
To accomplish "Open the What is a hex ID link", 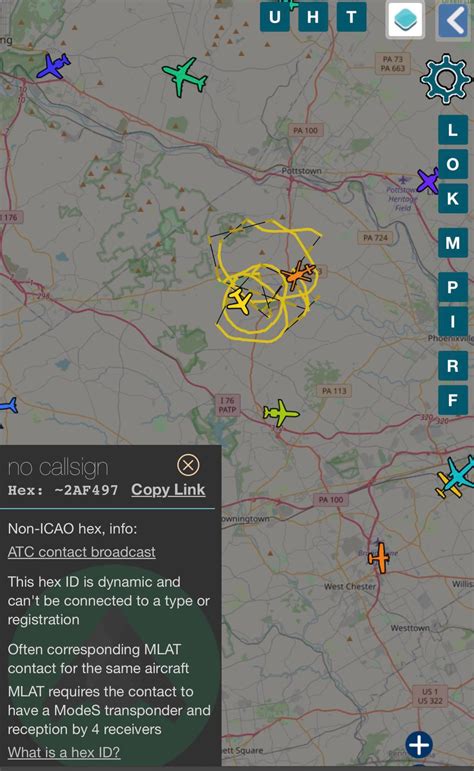I will (64, 752).
